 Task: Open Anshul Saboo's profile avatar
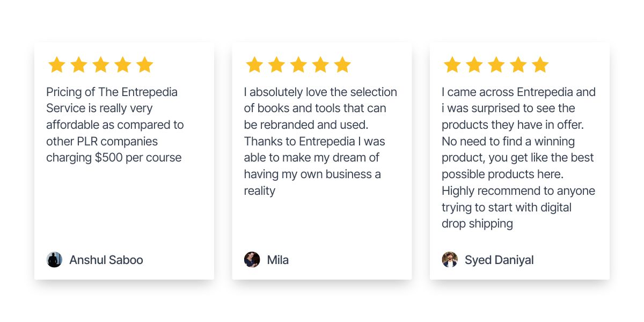tap(54, 260)
